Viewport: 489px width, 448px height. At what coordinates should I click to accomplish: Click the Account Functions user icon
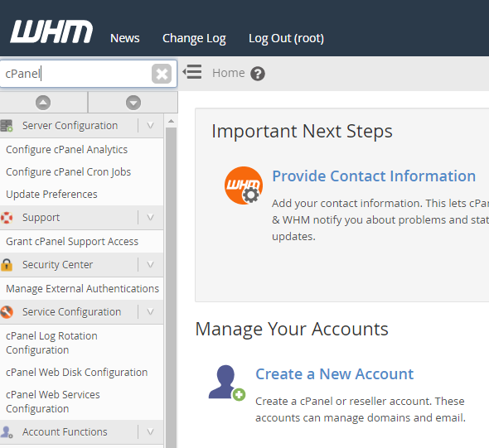[x=7, y=432]
